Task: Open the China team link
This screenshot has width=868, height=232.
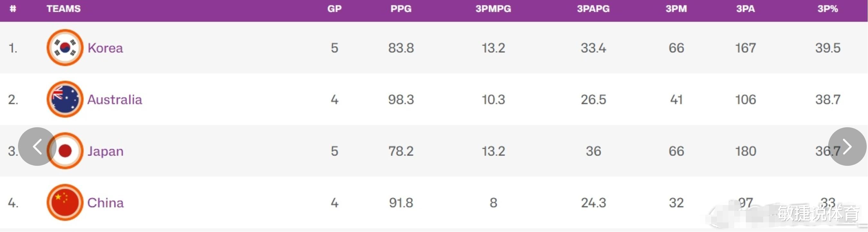Action: pyautogui.click(x=105, y=203)
